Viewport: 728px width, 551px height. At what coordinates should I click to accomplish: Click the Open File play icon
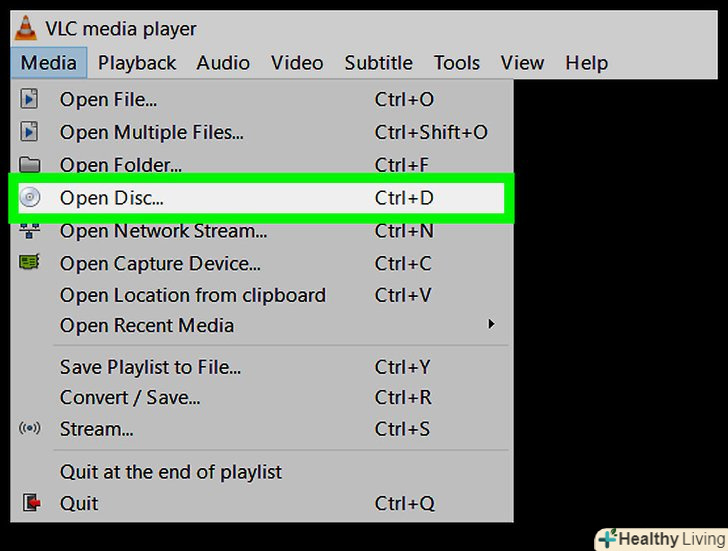30,99
